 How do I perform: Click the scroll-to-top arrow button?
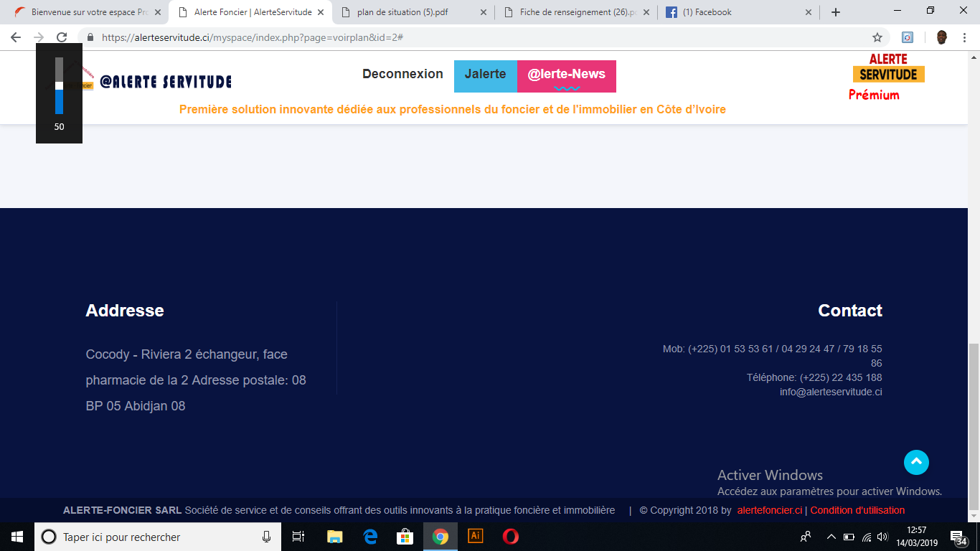916,463
